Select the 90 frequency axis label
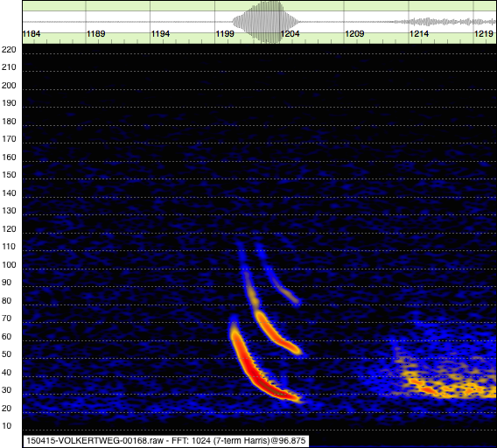Viewport: 497px width, 448px height. coord(7,282)
